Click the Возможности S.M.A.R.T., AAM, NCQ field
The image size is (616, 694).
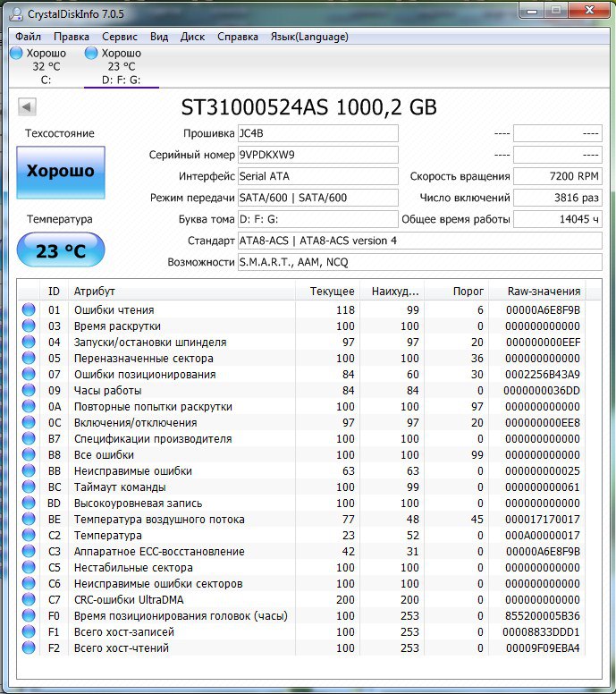420,262
